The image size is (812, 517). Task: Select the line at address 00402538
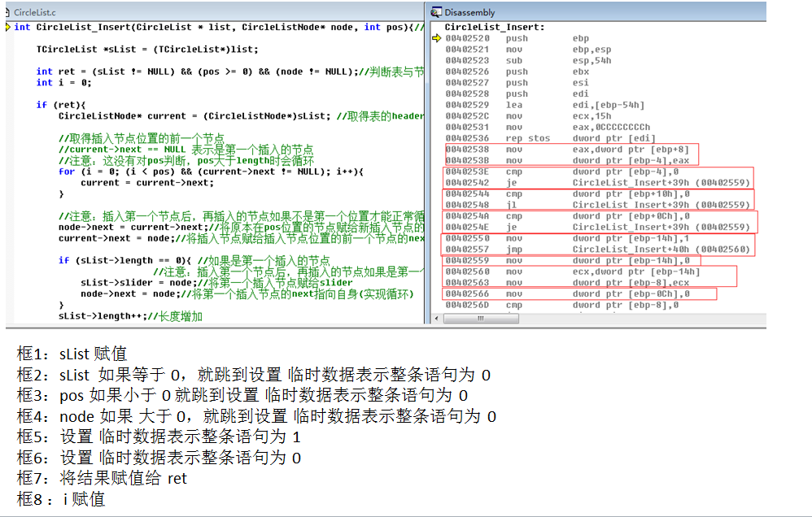[x=567, y=150]
